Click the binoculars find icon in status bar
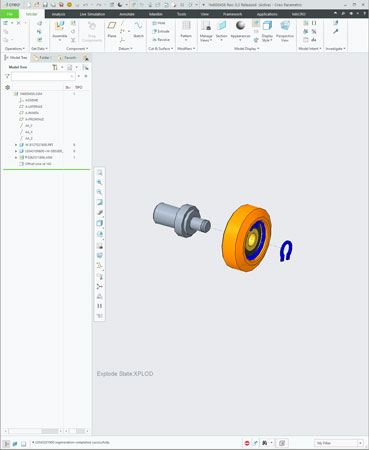 [265, 443]
